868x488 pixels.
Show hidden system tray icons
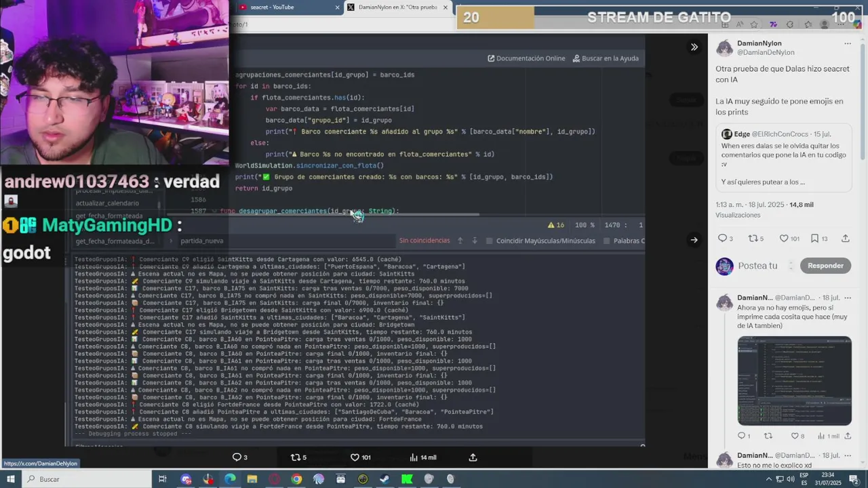pyautogui.click(x=768, y=479)
